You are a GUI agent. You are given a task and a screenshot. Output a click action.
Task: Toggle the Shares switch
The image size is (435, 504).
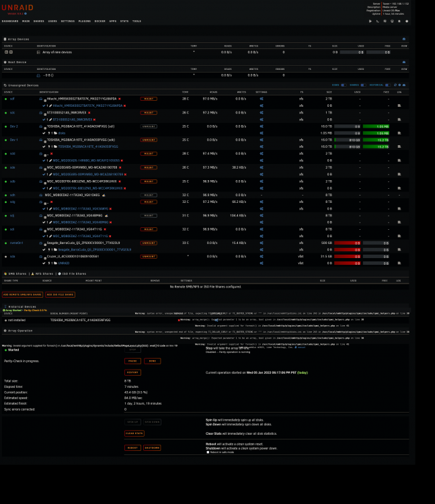point(363,85)
